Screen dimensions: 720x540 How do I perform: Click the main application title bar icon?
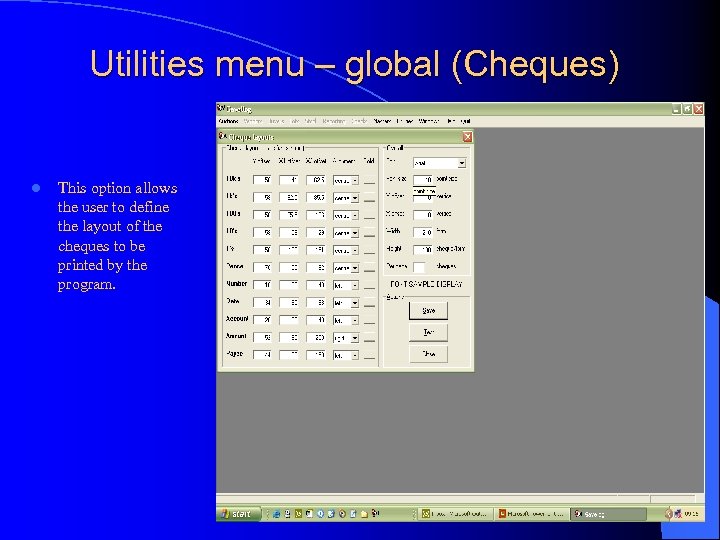tap(221, 108)
